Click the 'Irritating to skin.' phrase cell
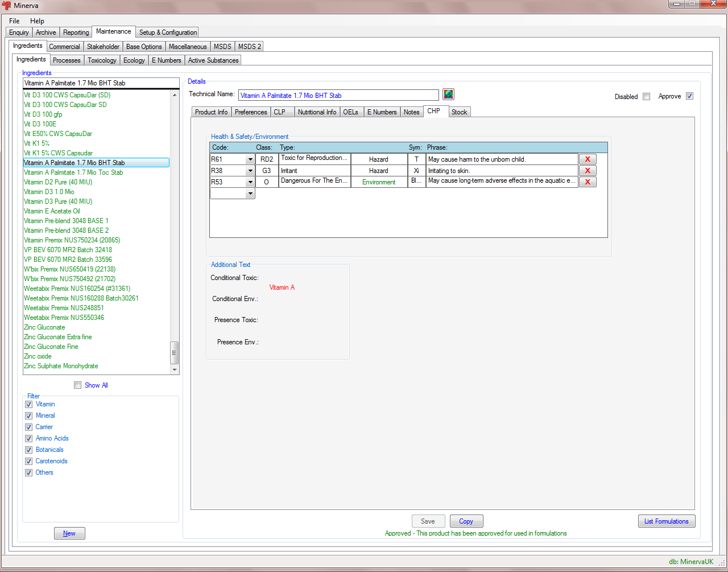The width and height of the screenshot is (728, 572). click(502, 171)
